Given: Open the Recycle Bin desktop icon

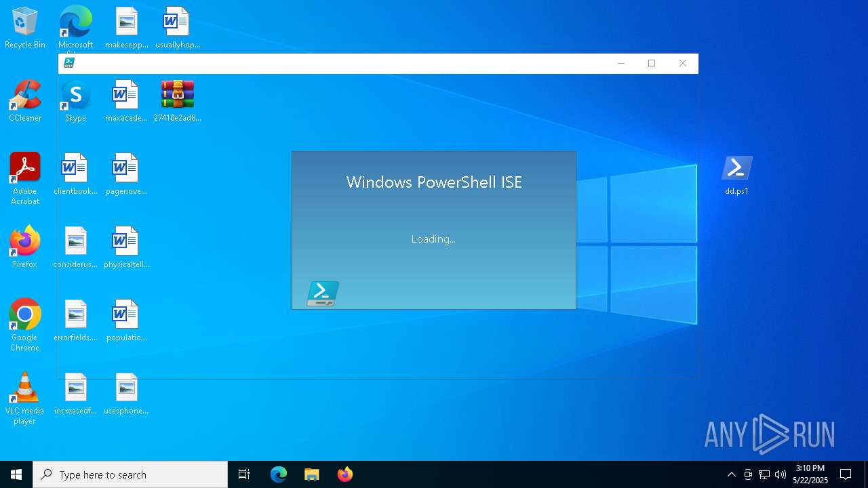Looking at the screenshot, I should click(25, 27).
